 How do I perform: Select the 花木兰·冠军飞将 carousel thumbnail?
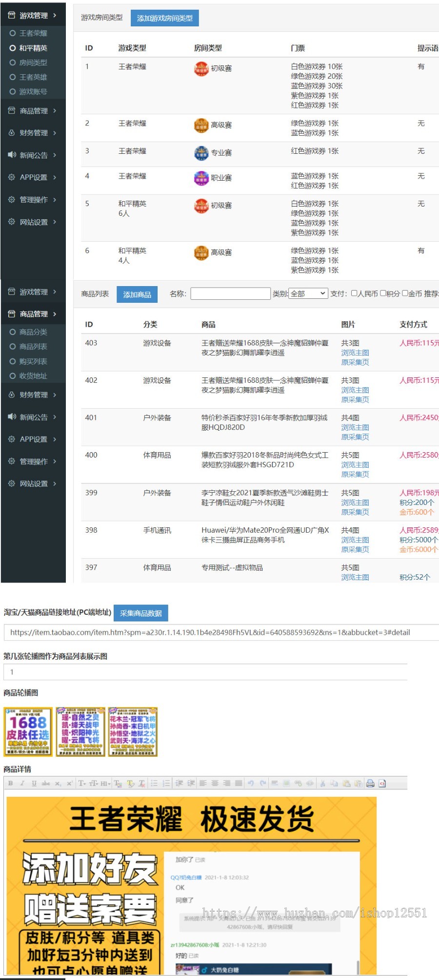(133, 731)
